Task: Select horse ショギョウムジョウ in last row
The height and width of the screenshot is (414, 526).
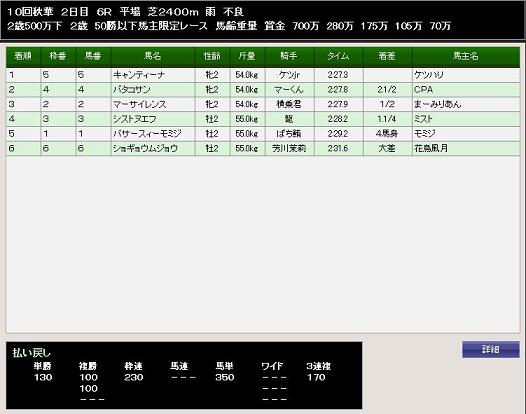Action: click(x=145, y=148)
